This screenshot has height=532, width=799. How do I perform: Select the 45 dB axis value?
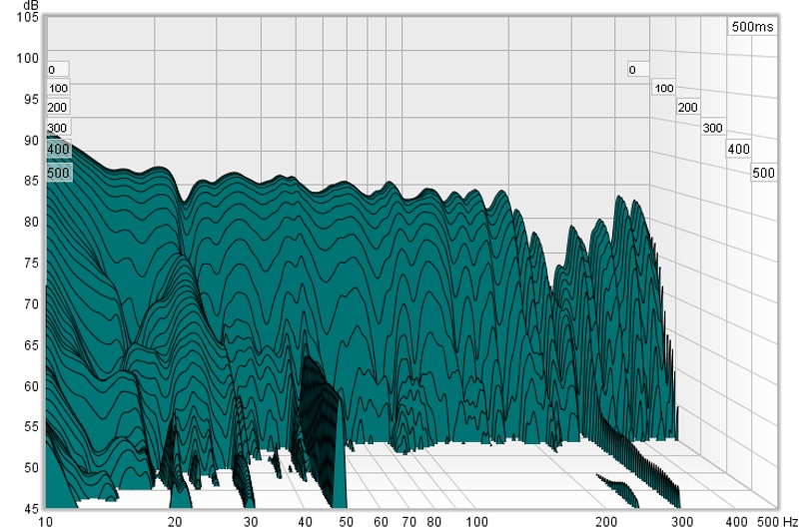coord(31,508)
